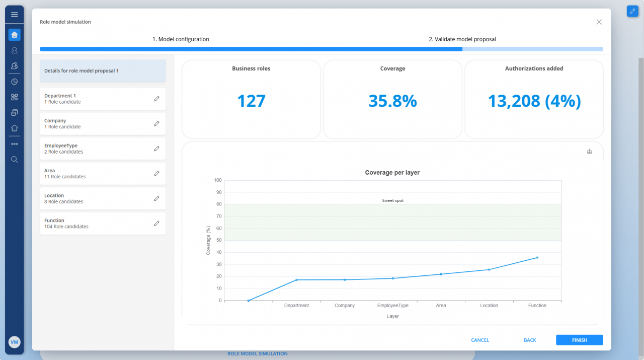Select the home icon in the sidebar
Screen dimensions: 644x360
(14, 34)
